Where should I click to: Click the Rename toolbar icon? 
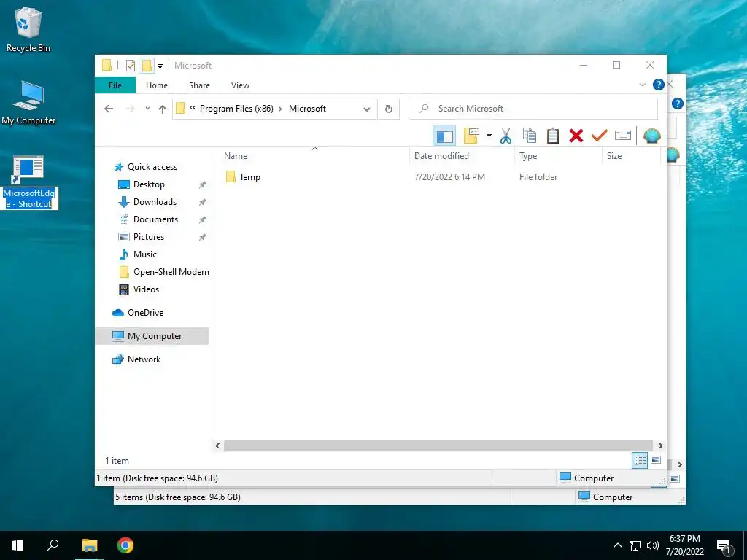[623, 136]
